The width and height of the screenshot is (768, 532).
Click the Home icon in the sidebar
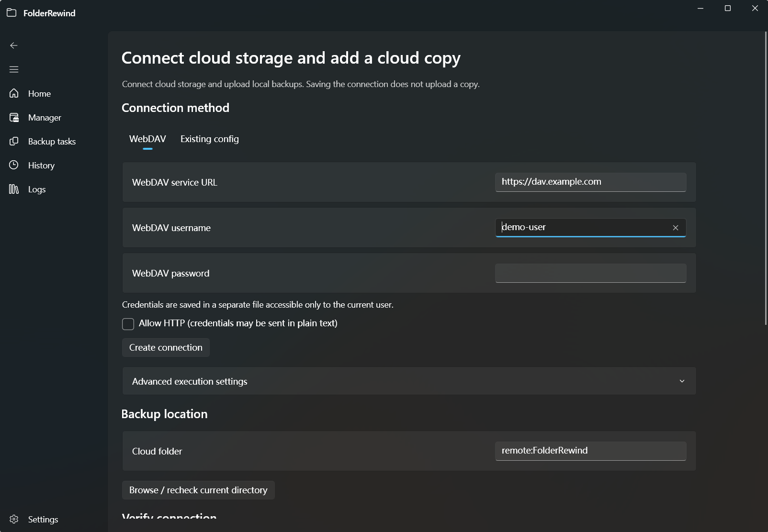click(14, 93)
